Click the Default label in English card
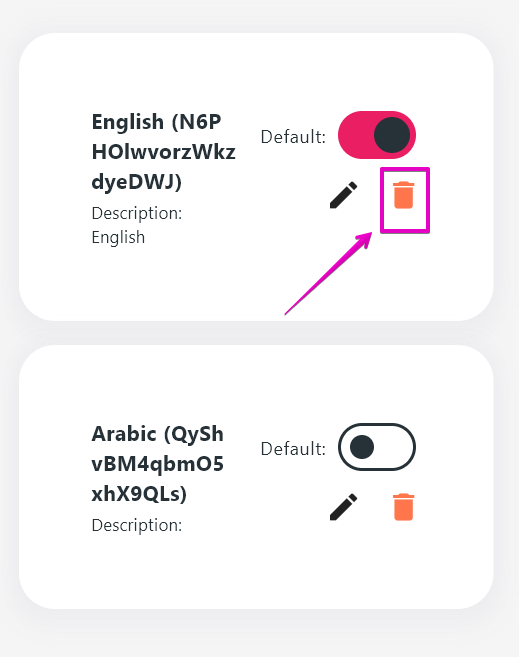Screen dimensions: 519x657 [x=293, y=137]
